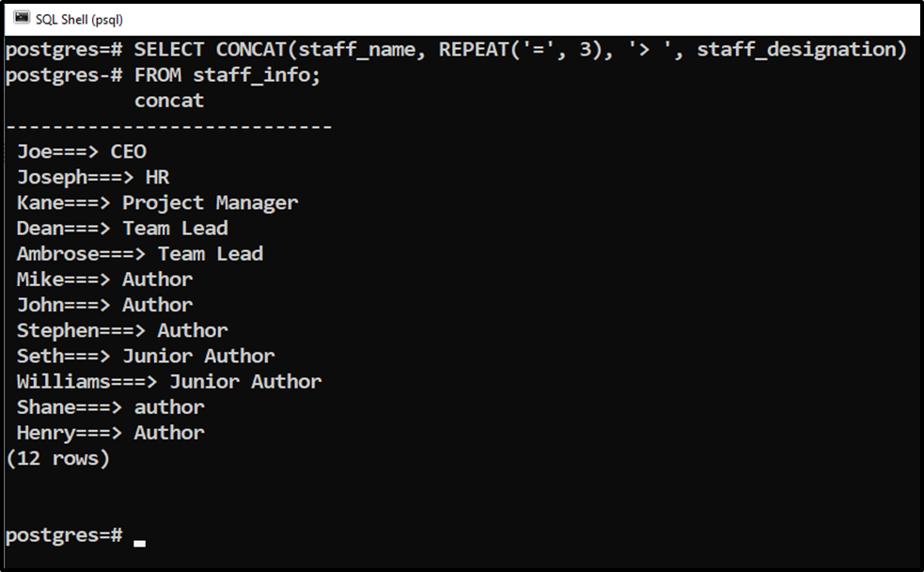Click the Dean Team Lead row

122,229
